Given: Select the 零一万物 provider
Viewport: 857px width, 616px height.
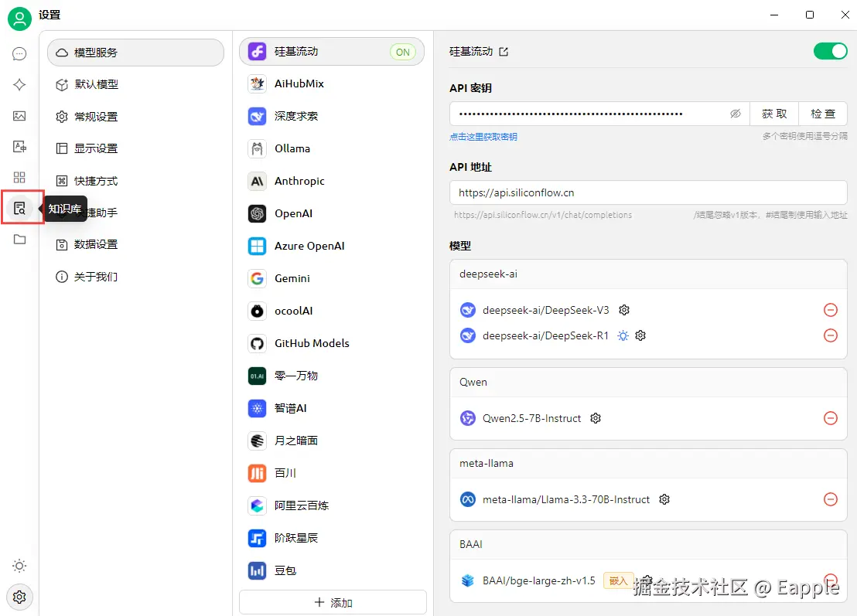Looking at the screenshot, I should (x=332, y=376).
